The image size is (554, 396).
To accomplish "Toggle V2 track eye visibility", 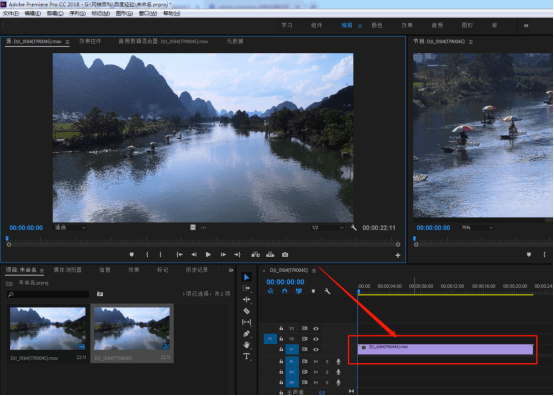I will 316,339.
